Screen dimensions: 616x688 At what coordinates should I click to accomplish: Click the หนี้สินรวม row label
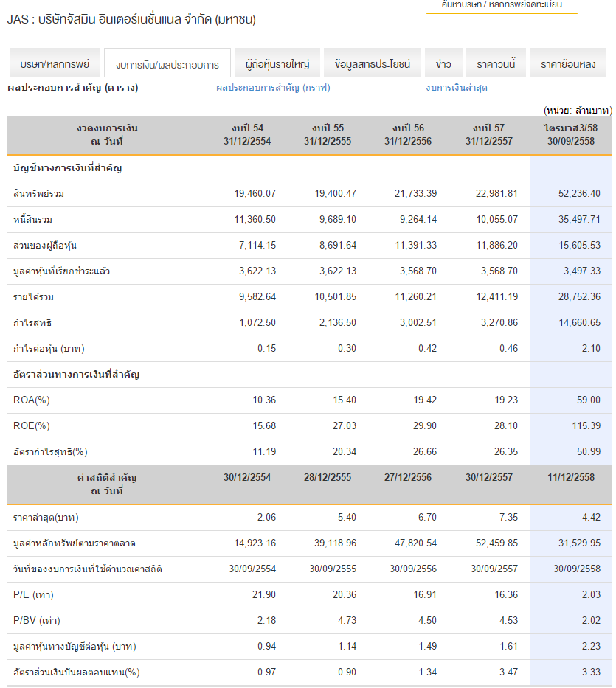click(x=32, y=220)
